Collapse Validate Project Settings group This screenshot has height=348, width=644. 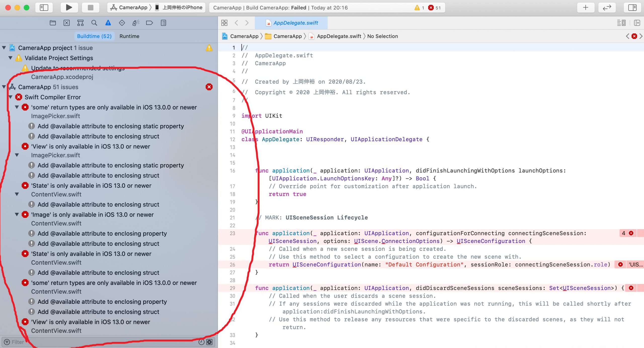(x=11, y=58)
